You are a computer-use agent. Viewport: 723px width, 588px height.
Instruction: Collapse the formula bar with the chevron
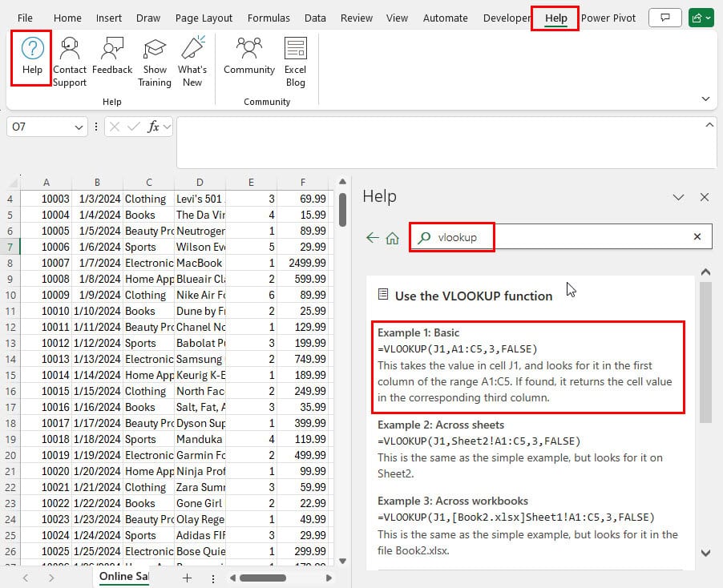[709, 125]
